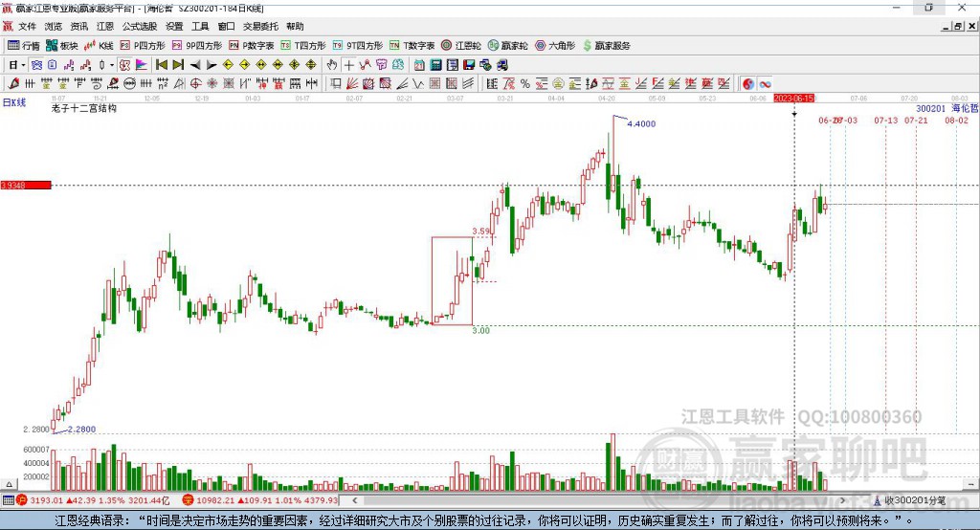Open the 9T四方形 tool

(x=358, y=46)
